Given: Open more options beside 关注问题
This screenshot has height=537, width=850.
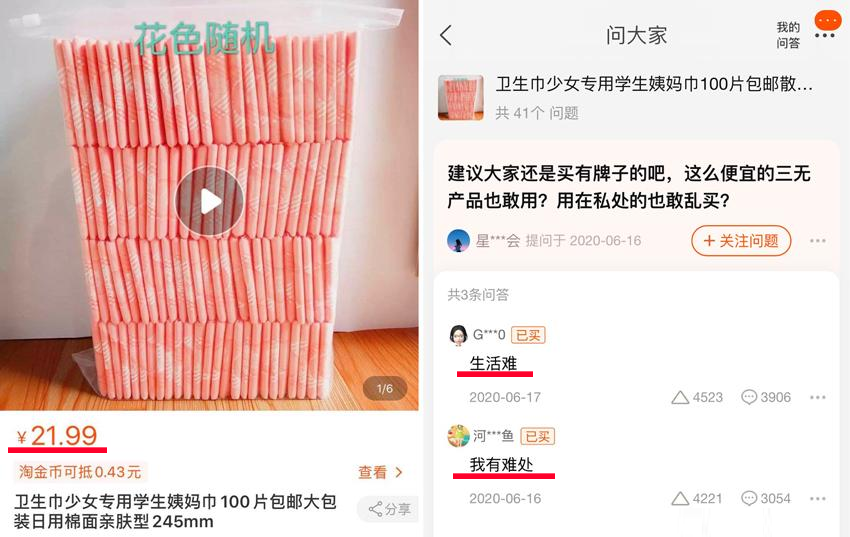Looking at the screenshot, I should [817, 241].
